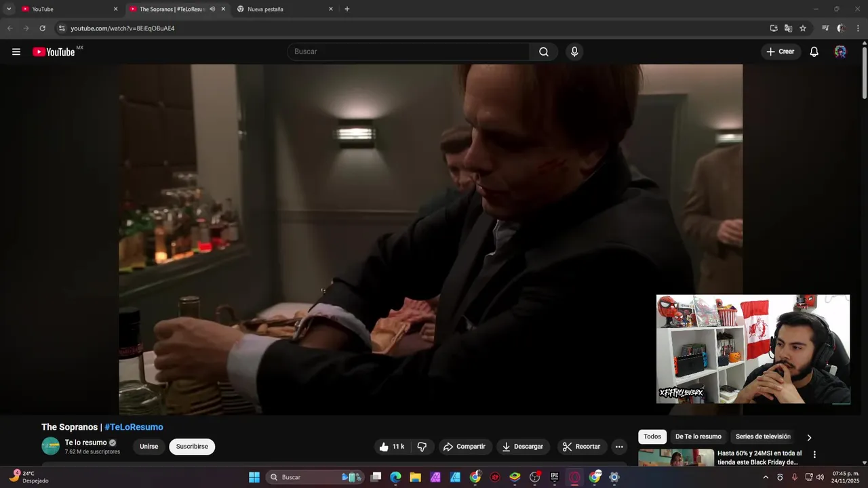
Task: Click the taskbar Buscar search box
Action: pos(315,477)
